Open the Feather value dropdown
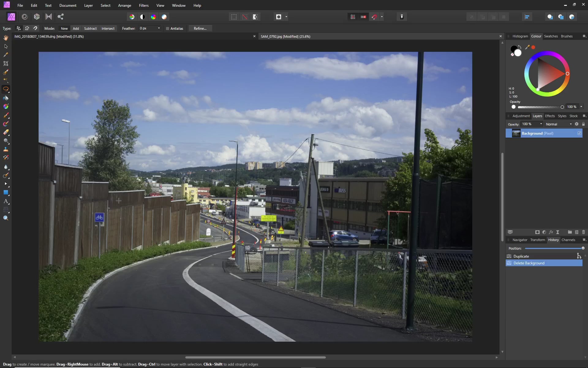The image size is (588, 368). (159, 28)
